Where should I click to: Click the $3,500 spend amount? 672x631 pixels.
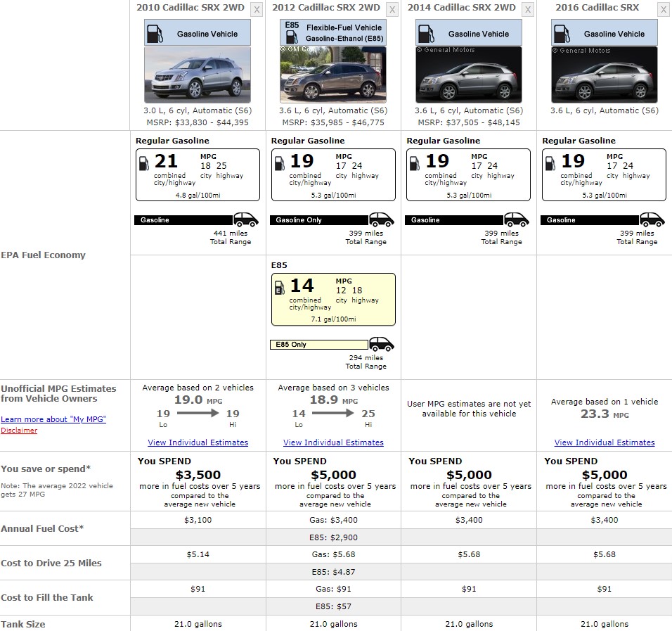tap(198, 475)
